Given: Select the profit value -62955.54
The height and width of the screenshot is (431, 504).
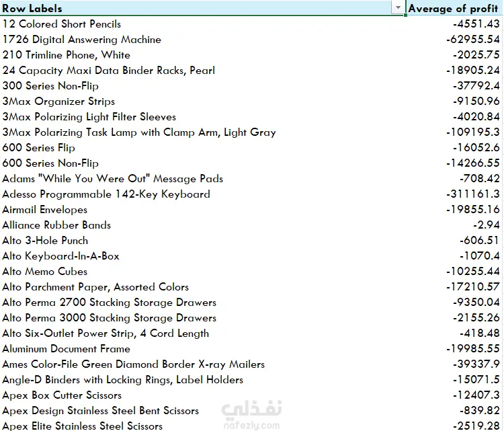Looking at the screenshot, I should (x=473, y=40).
